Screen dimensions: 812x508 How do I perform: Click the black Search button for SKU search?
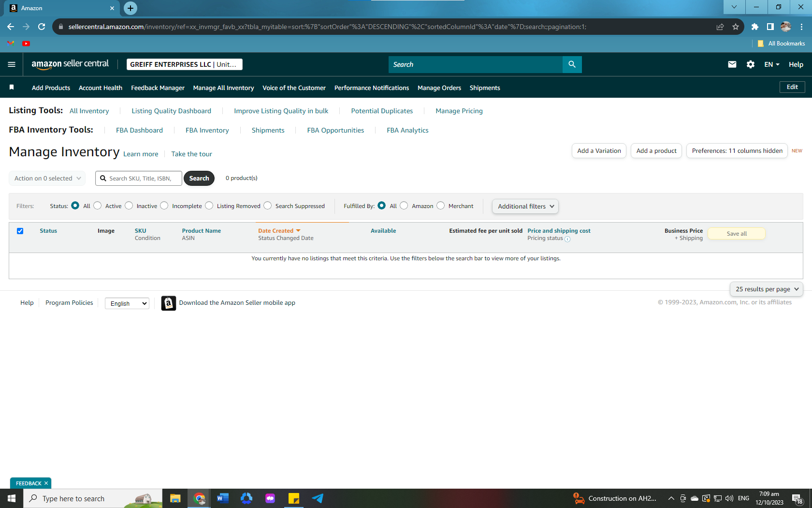click(199, 178)
